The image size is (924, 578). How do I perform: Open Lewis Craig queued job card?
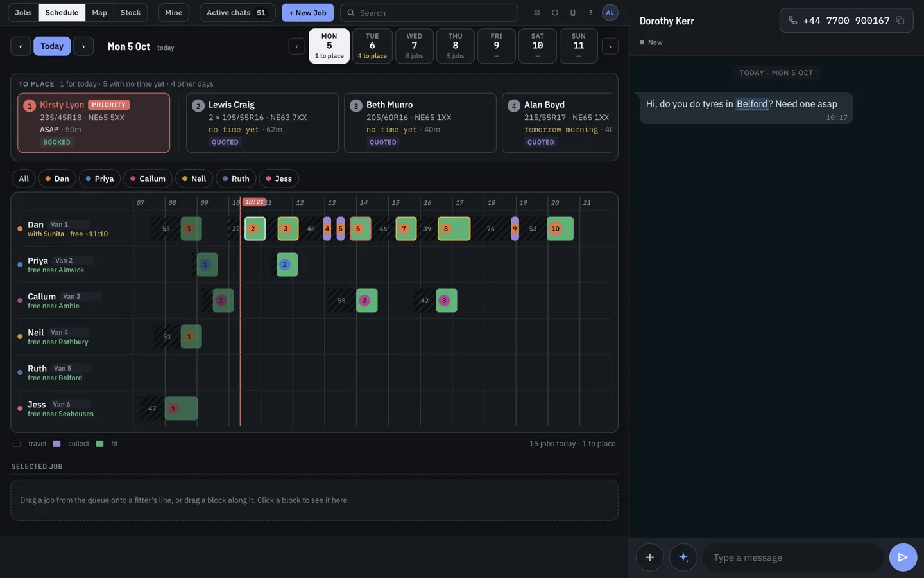[262, 123]
